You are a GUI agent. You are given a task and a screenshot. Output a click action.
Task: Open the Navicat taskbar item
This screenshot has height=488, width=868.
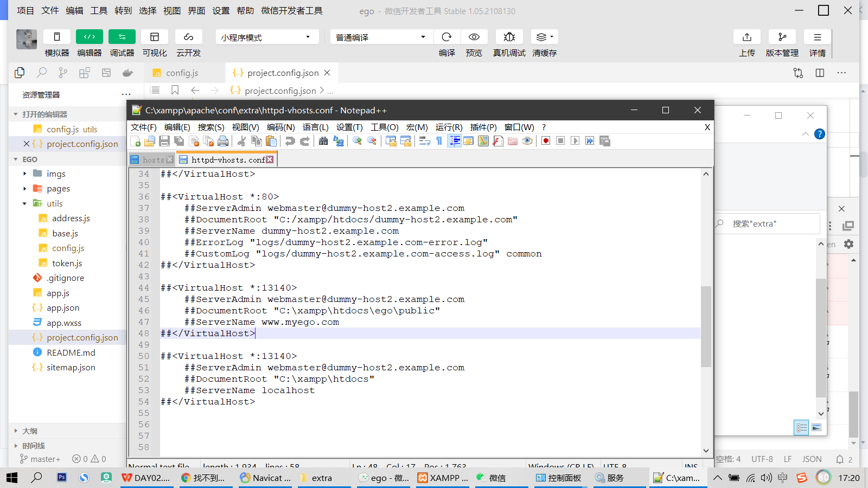click(266, 478)
